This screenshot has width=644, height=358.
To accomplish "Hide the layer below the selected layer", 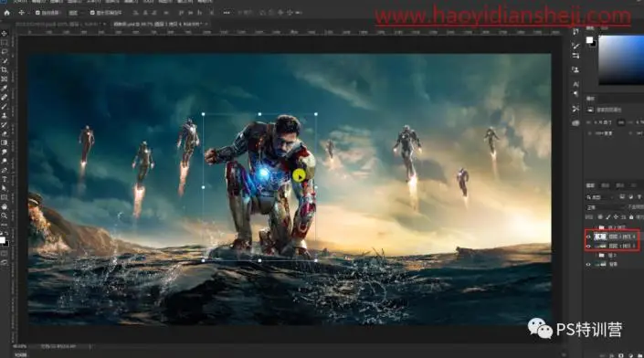I will click(x=588, y=247).
